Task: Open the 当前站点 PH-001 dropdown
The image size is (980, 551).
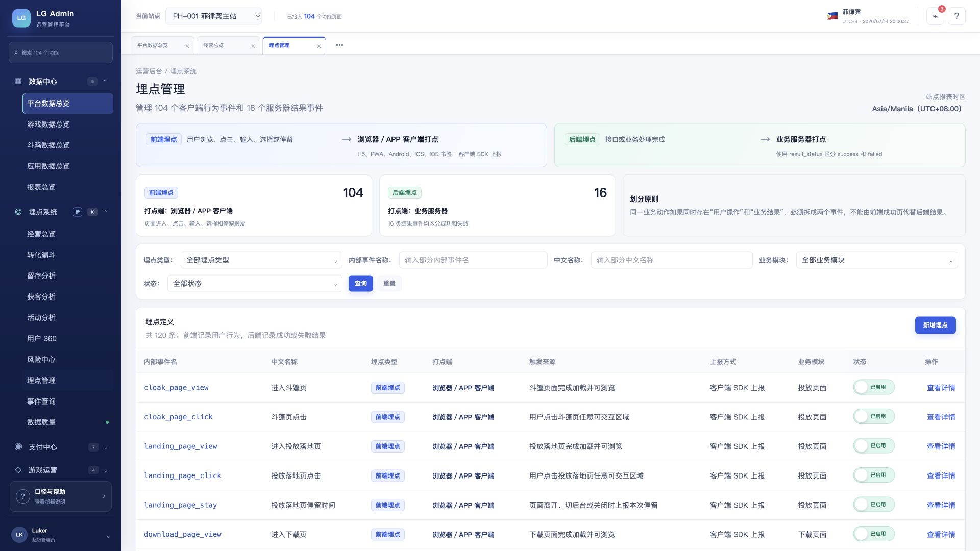Action: coord(213,16)
